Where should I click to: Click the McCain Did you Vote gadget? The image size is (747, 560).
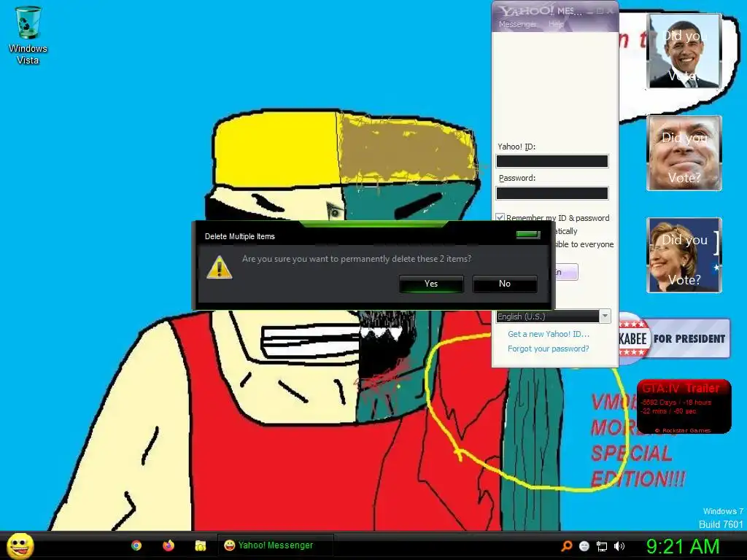click(x=684, y=153)
